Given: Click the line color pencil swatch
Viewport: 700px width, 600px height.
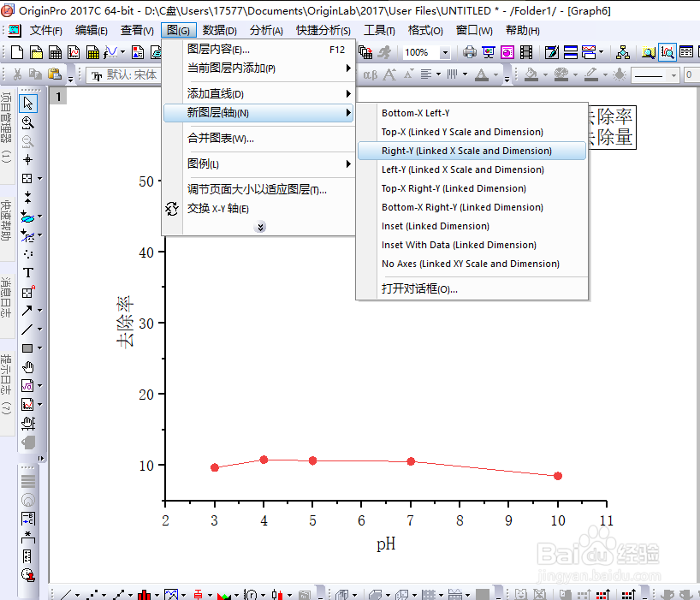Looking at the screenshot, I should [x=590, y=74].
